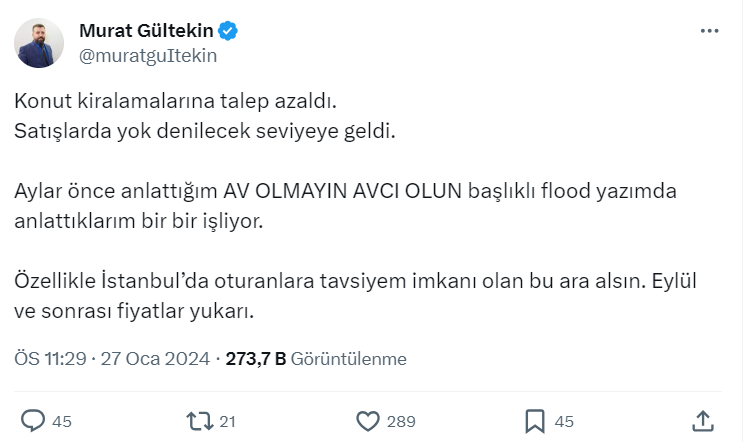Click the blue verified badge
The height and width of the screenshot is (442, 747).
[x=229, y=31]
